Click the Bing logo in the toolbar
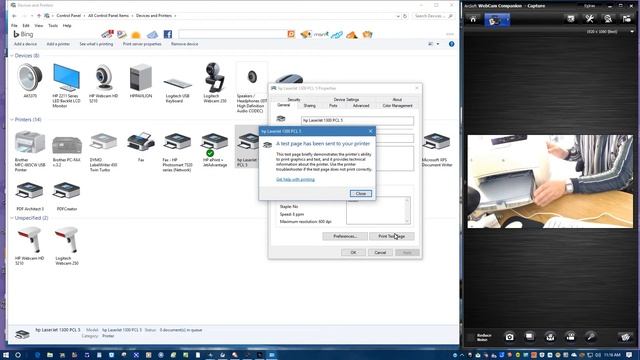This screenshot has width=640, height=360. click(23, 34)
